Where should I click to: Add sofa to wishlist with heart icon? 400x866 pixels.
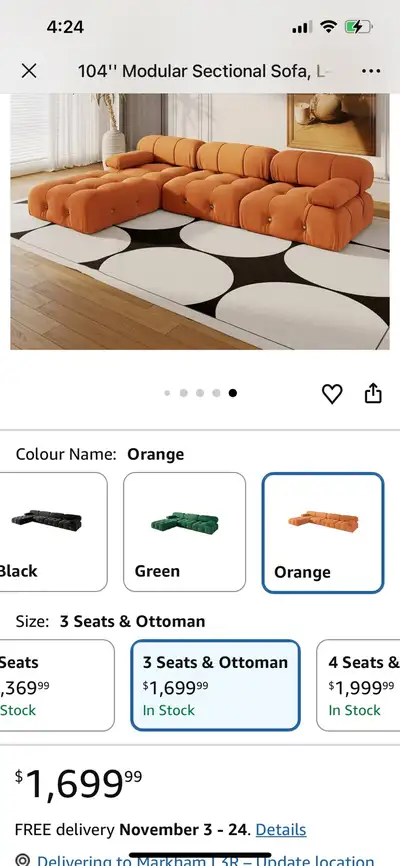click(x=332, y=394)
